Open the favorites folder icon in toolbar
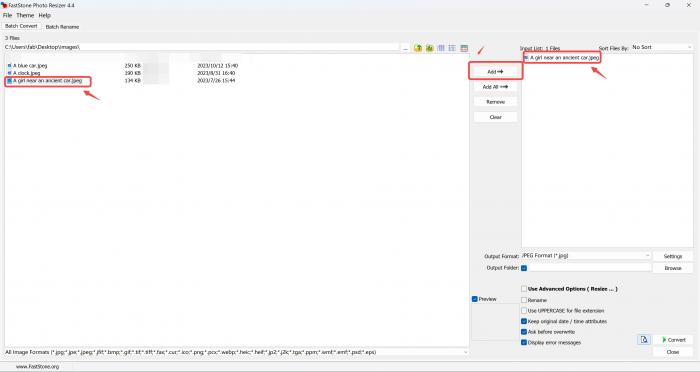The image size is (700, 372). point(429,48)
